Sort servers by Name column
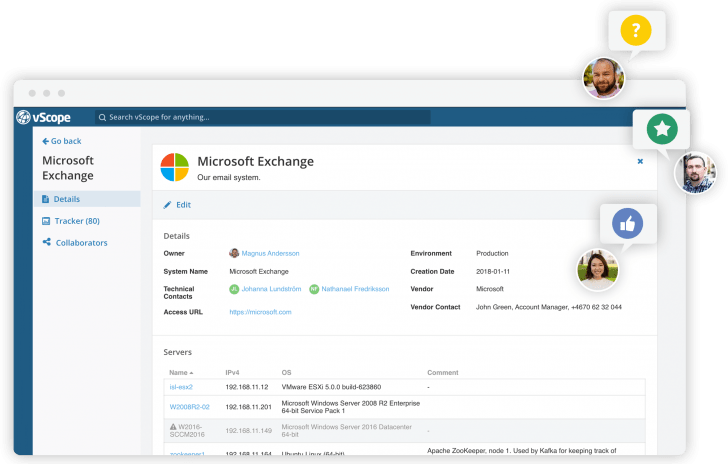 pyautogui.click(x=181, y=373)
